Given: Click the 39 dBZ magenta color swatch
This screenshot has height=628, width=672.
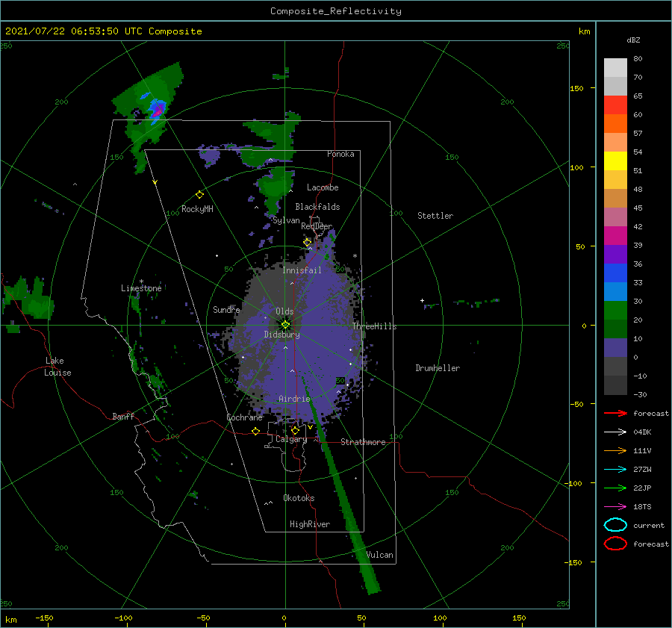Looking at the screenshot, I should (x=615, y=235).
